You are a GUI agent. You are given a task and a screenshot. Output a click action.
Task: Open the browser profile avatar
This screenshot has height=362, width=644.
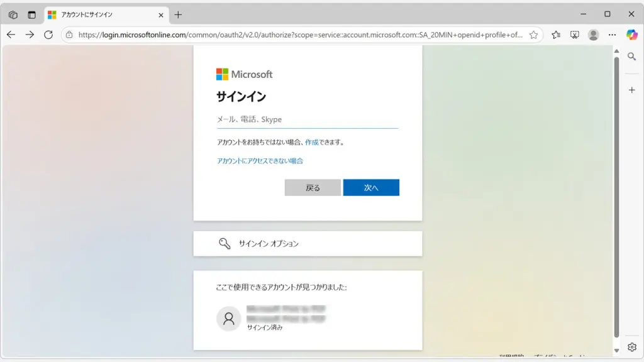pyautogui.click(x=593, y=35)
